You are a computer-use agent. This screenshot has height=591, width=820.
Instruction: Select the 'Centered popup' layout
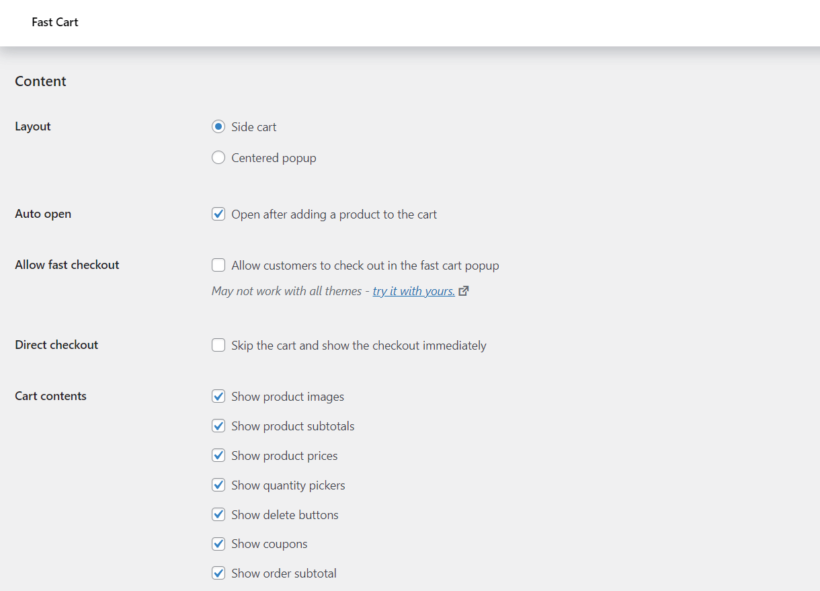click(218, 157)
